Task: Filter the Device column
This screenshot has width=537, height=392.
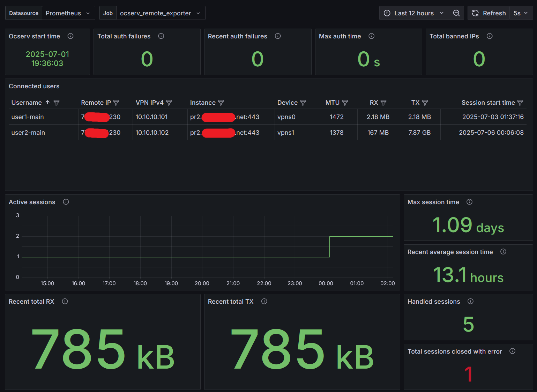Action: 303,103
